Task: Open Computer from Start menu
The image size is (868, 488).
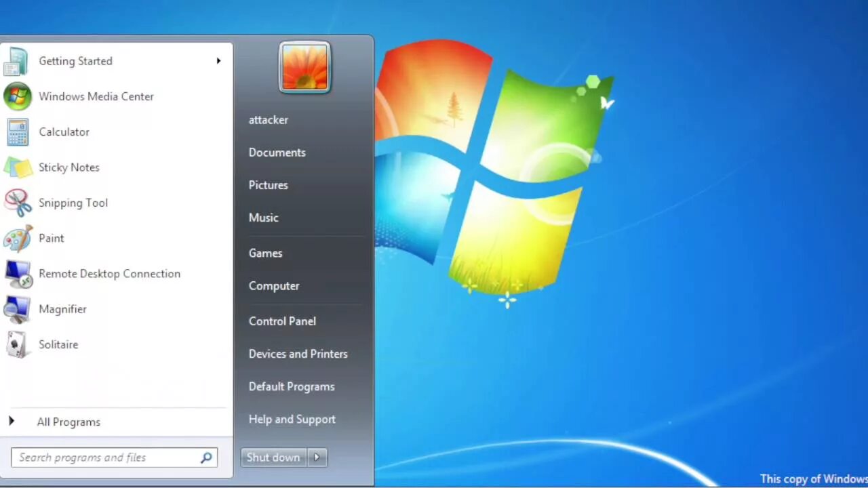Action: click(x=274, y=286)
